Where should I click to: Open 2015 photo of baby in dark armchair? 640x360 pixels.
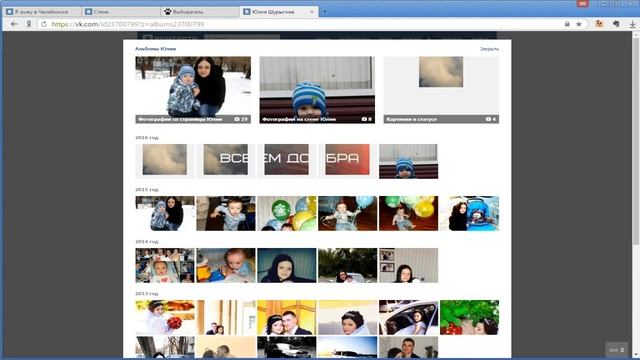click(x=226, y=213)
